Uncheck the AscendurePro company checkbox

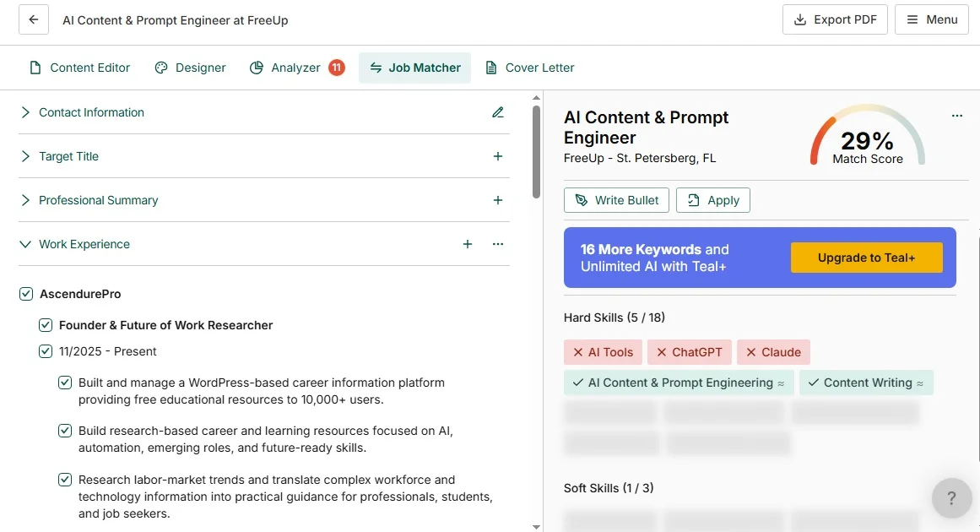pos(26,294)
